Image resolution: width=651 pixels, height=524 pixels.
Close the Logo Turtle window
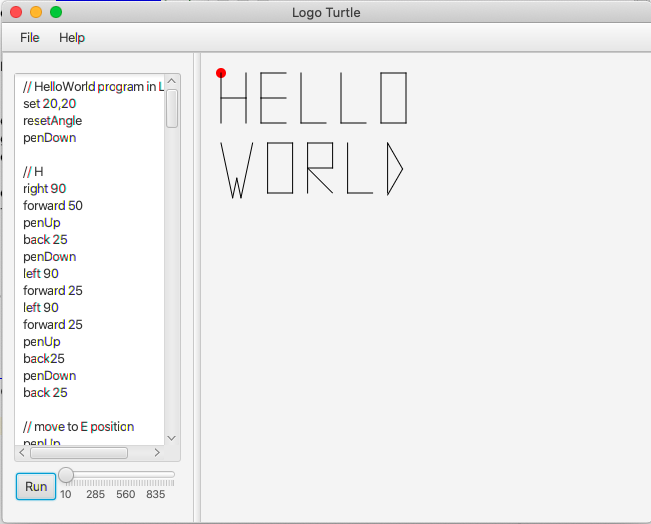[16, 13]
